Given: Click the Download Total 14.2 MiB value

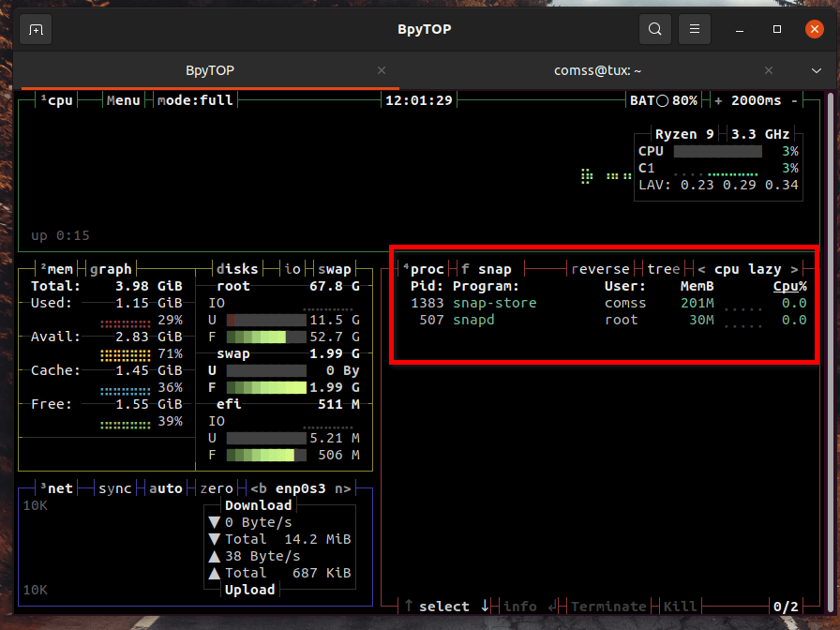Looking at the screenshot, I should pos(317,539).
